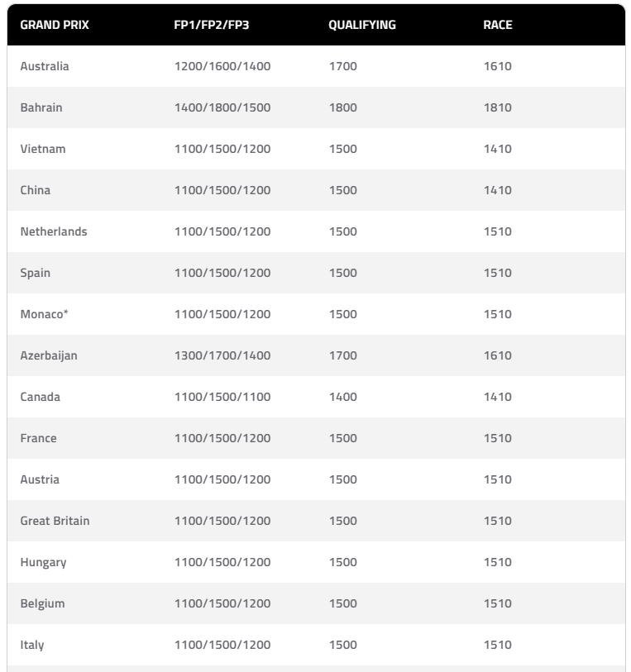The height and width of the screenshot is (672, 631).
Task: Click Australia practice times 1200/1600/1400
Action: click(x=222, y=66)
